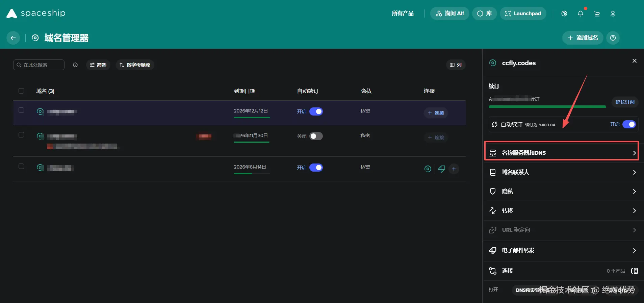Turn on auto-renew for 26年11月30日 row
Image resolution: width=644 pixels, height=303 pixels.
316,136
